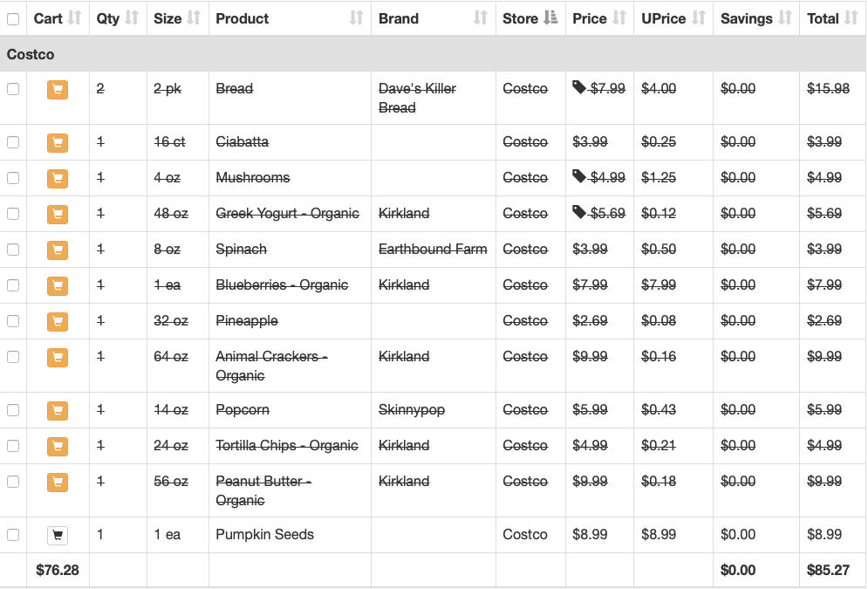Check the Pumpkin Seeds row checkbox
This screenshot has height=589, width=868.
point(13,535)
